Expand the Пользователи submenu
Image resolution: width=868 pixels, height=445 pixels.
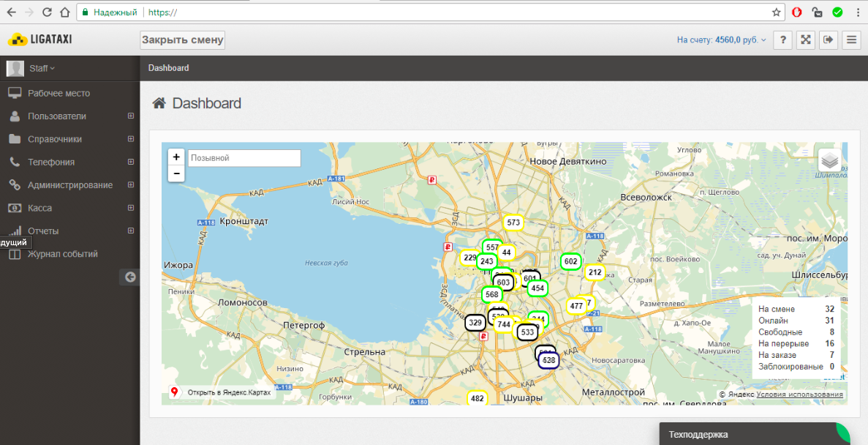click(x=131, y=116)
